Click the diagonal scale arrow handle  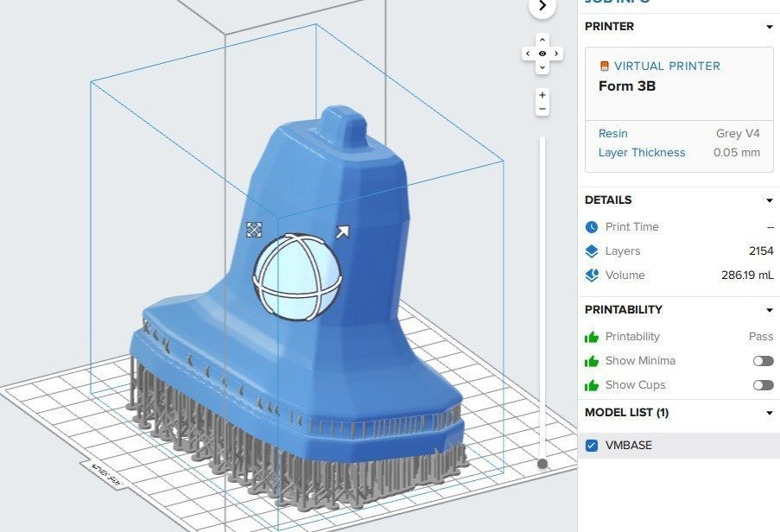coord(342,231)
